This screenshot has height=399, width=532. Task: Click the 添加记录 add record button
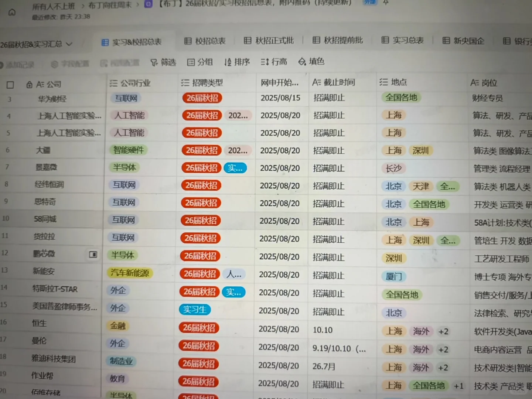click(x=17, y=65)
